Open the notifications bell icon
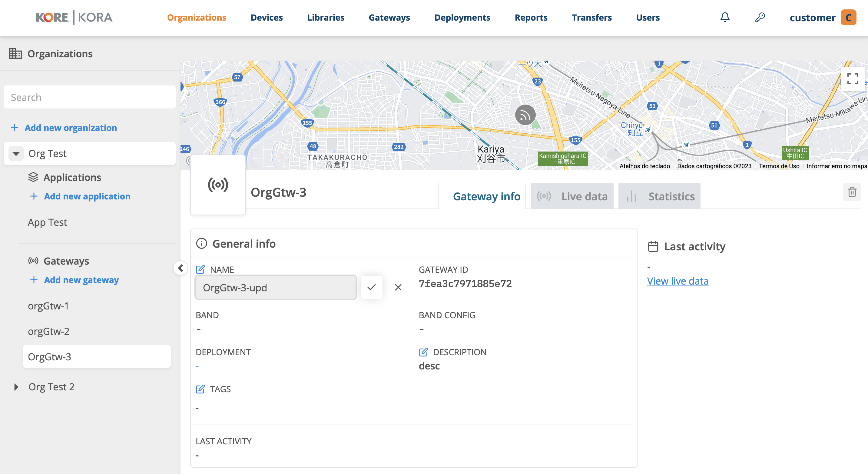Image resolution: width=868 pixels, height=474 pixels. coord(725,17)
